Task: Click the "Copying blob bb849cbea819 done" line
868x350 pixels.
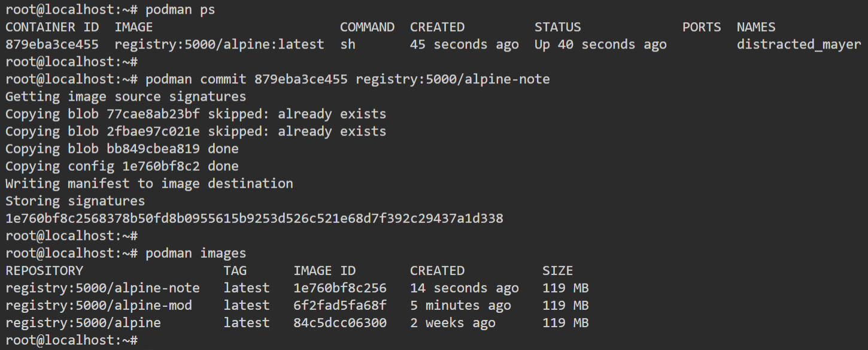Action: (122, 149)
